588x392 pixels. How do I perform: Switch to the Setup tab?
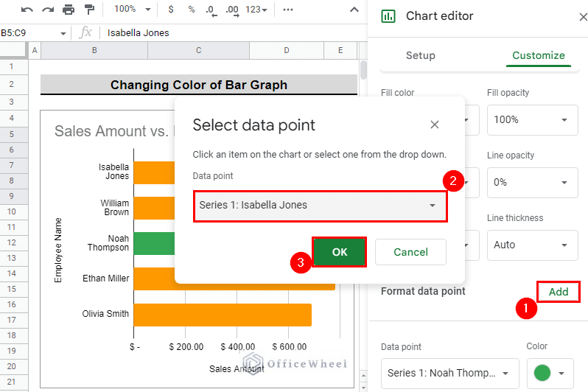click(421, 55)
